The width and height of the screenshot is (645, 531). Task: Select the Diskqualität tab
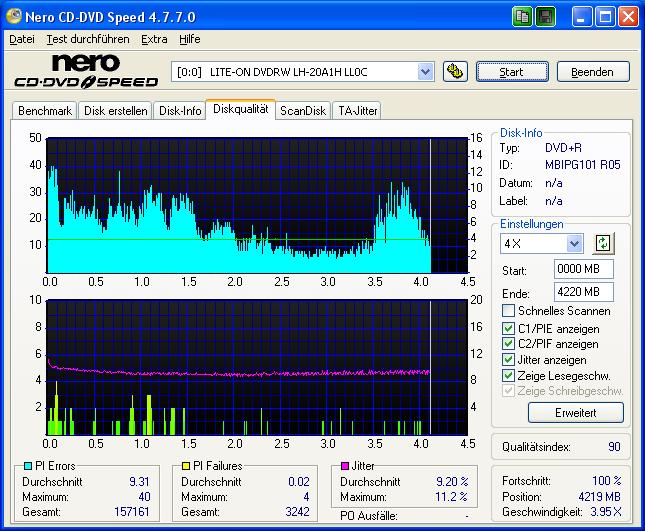241,109
